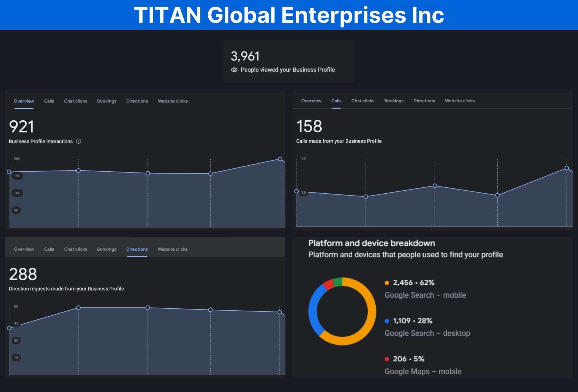Click the middle data point on the calls chart
This screenshot has height=392, width=578.
(x=435, y=186)
